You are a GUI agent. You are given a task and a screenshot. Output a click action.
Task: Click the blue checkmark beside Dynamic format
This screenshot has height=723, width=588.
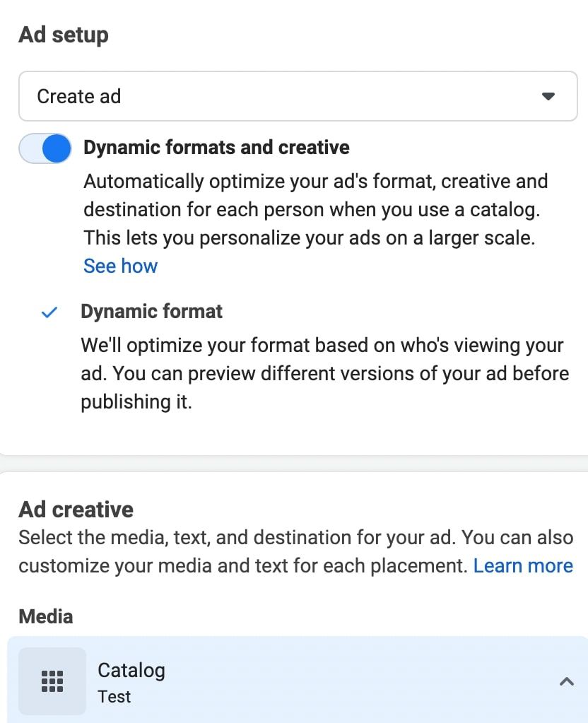coord(49,312)
